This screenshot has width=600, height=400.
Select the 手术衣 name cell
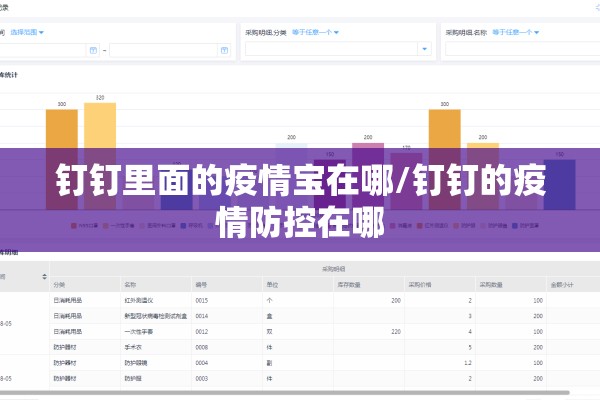133,347
